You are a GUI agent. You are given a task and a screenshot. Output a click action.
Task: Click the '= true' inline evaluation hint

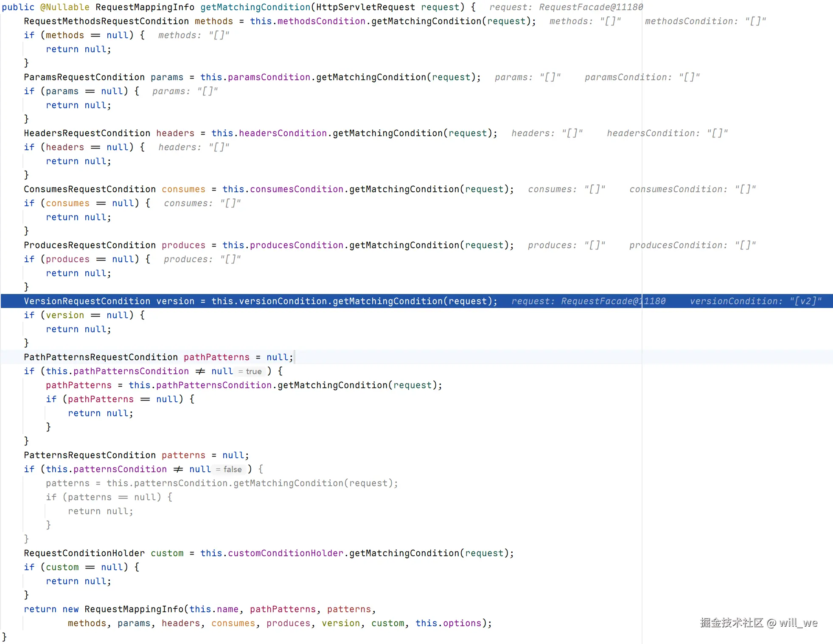pos(250,372)
